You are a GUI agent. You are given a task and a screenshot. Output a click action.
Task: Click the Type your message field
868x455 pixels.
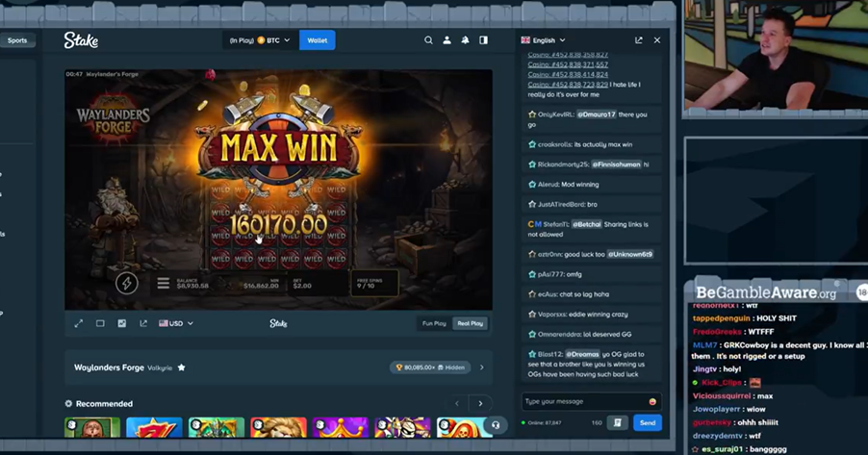582,401
